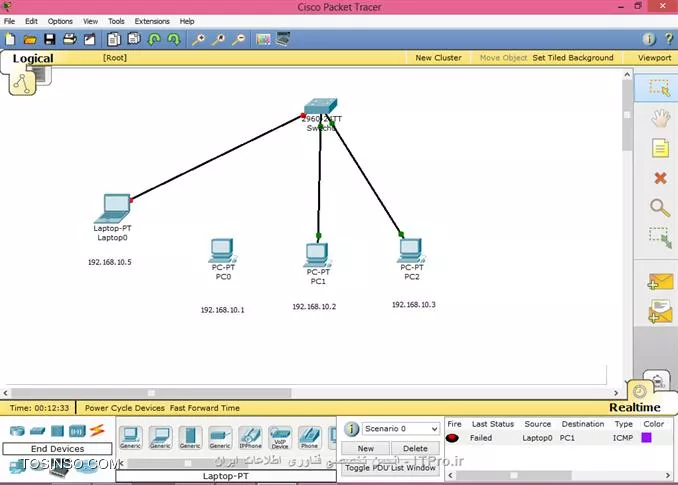The height and width of the screenshot is (485, 678).
Task: Select the Routers device category
Action: [x=17, y=431]
